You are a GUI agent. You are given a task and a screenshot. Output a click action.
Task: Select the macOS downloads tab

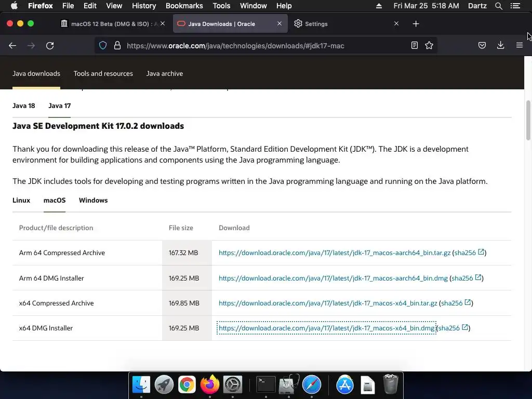click(54, 200)
